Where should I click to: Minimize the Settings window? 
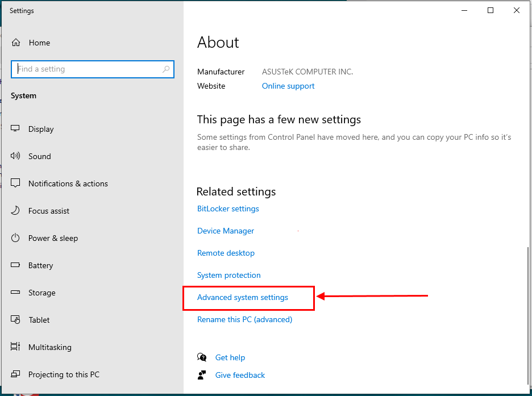(464, 10)
